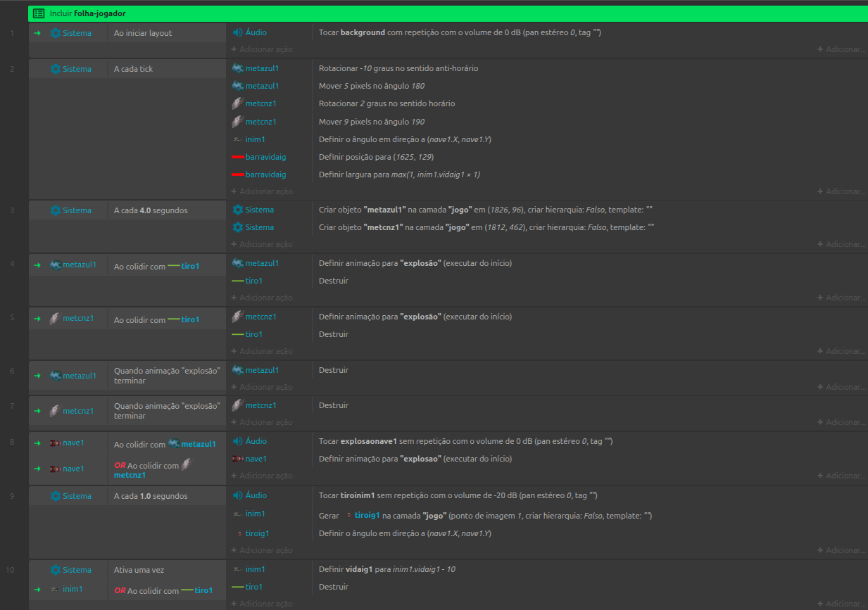Click the nave1 ship icon in event 8 action

pos(238,459)
